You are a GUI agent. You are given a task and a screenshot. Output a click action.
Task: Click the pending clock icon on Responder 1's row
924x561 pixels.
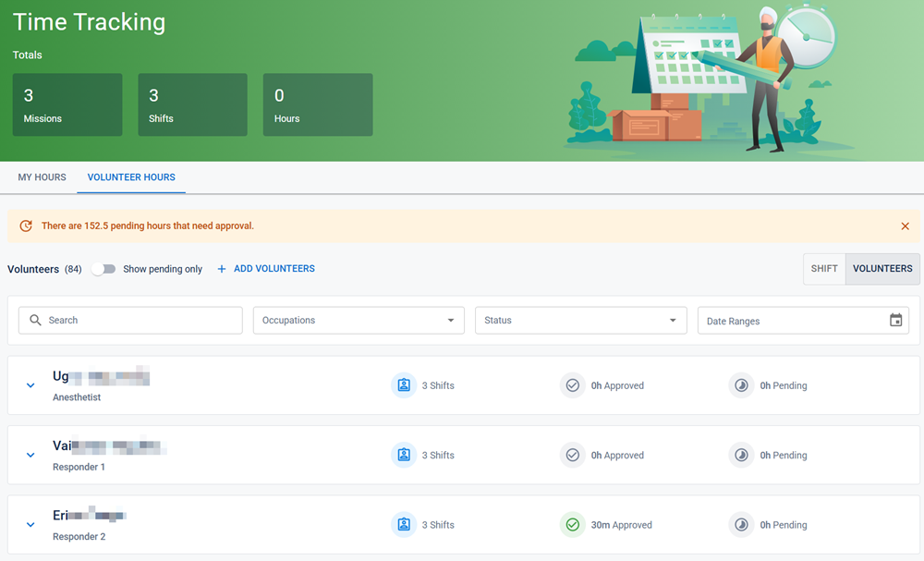742,455
